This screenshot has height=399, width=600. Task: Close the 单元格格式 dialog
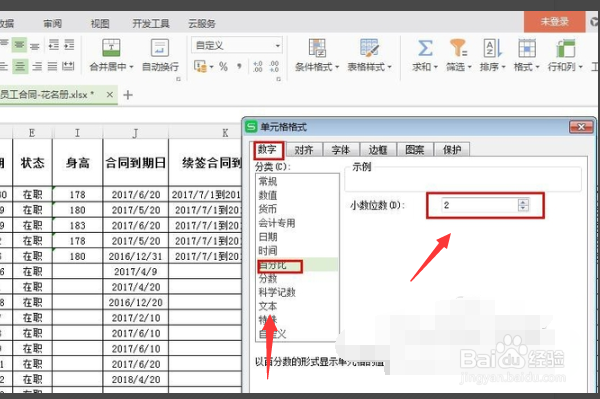(581, 127)
